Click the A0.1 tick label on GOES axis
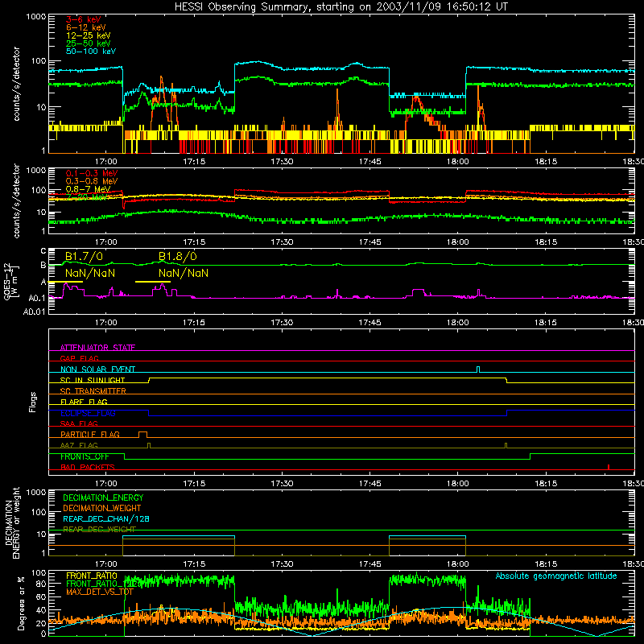The image size is (644, 644). [37, 298]
